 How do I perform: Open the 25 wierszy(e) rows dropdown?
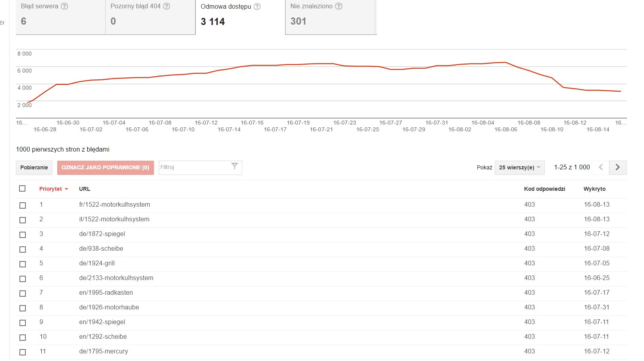coord(520,167)
